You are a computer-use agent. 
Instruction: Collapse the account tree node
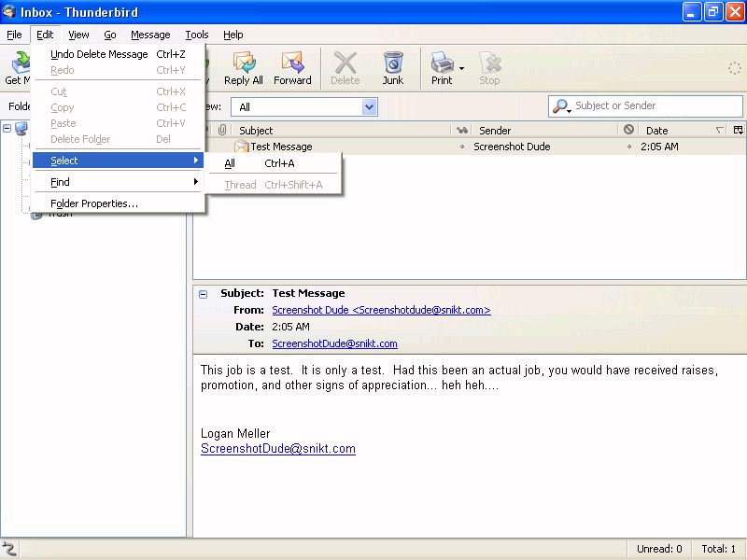(x=7, y=128)
